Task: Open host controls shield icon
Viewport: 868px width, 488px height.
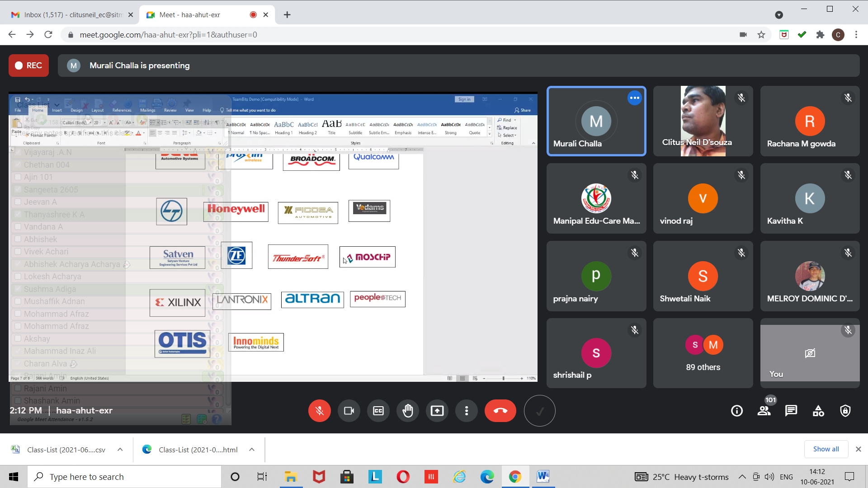Action: point(845,411)
